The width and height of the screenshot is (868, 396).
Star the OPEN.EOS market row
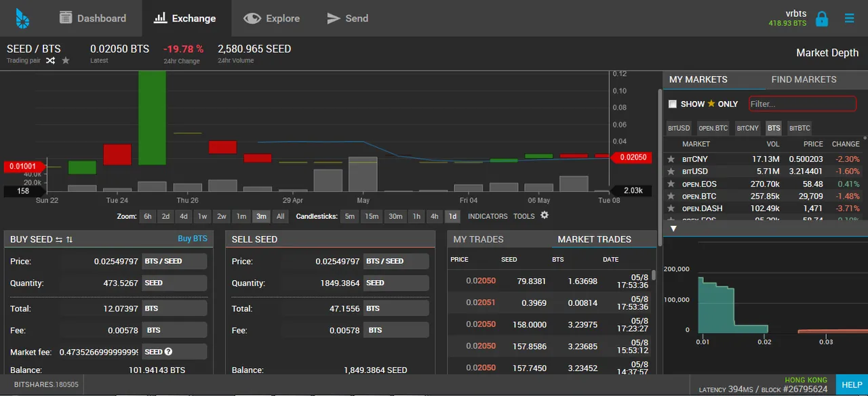671,184
